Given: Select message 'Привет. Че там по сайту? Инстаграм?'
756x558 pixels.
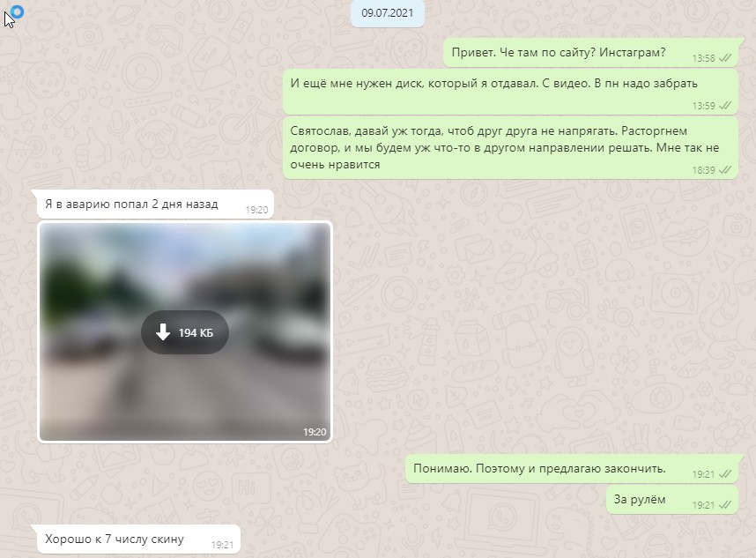Looking at the screenshot, I should 590,53.
